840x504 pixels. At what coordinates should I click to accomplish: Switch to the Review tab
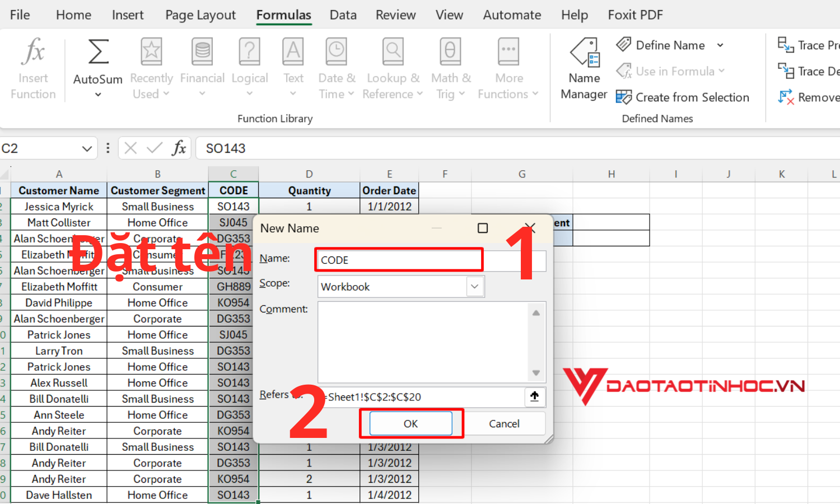tap(396, 15)
